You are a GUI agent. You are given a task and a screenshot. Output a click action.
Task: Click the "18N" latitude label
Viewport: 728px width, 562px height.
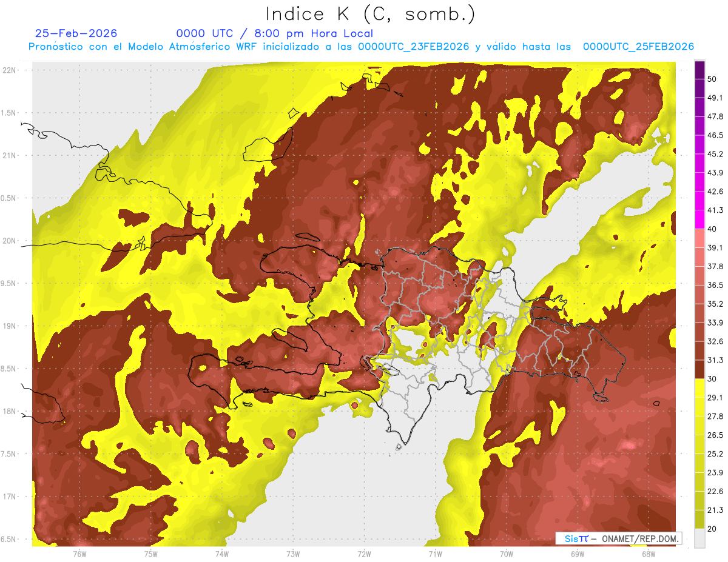click(10, 411)
